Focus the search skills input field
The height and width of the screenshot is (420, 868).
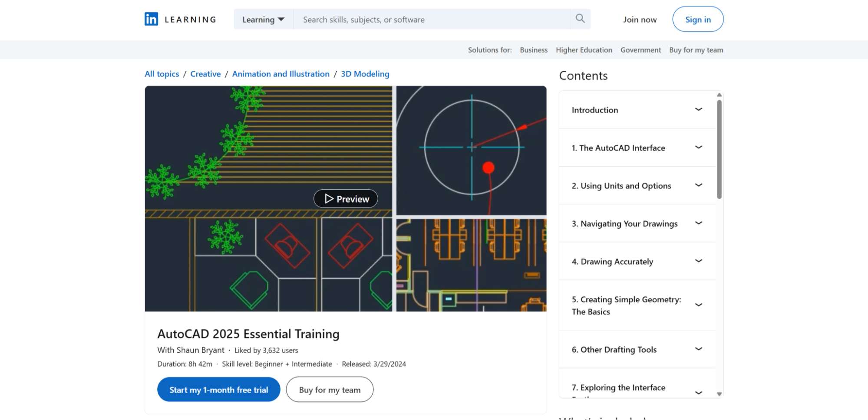(432, 20)
